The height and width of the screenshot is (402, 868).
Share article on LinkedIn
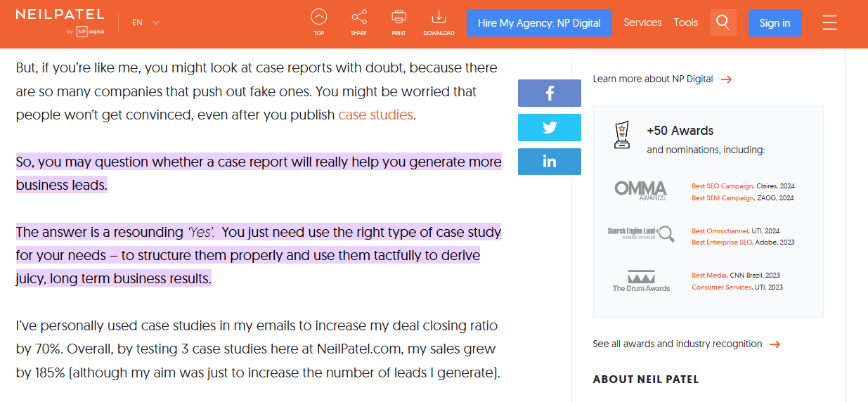(x=549, y=162)
